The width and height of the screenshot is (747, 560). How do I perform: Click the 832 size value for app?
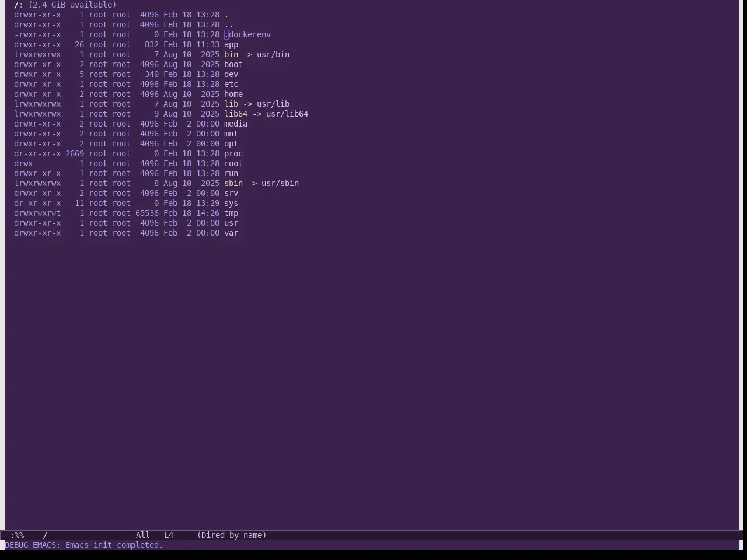click(152, 44)
